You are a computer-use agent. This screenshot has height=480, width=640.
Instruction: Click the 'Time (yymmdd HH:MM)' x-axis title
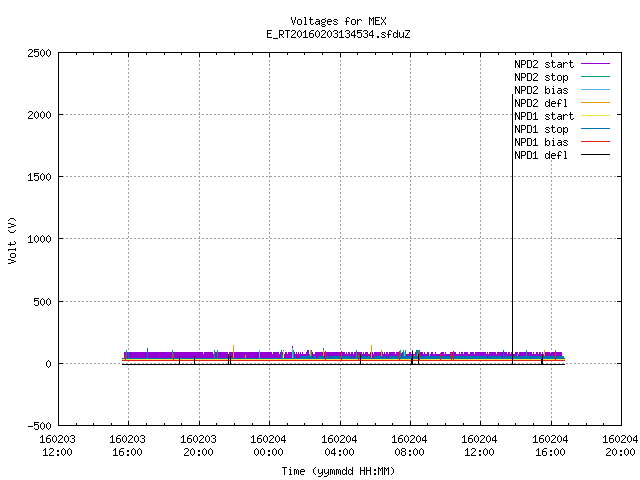click(338, 471)
